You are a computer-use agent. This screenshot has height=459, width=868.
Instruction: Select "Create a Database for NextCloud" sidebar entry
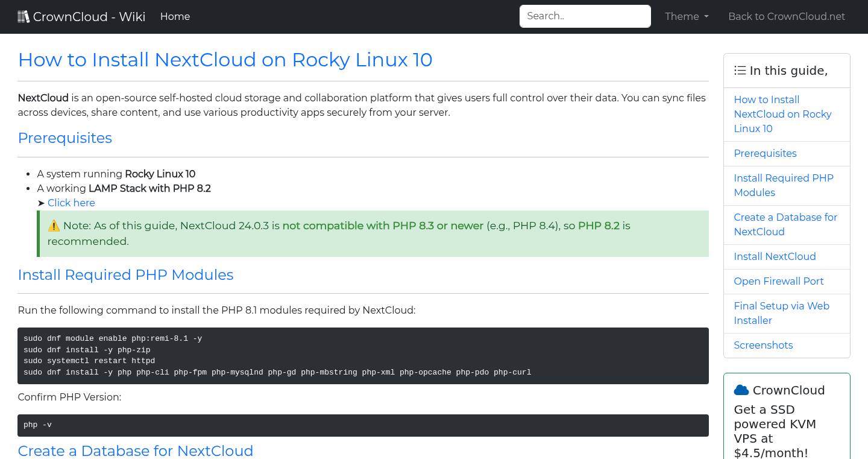pyautogui.click(x=785, y=224)
